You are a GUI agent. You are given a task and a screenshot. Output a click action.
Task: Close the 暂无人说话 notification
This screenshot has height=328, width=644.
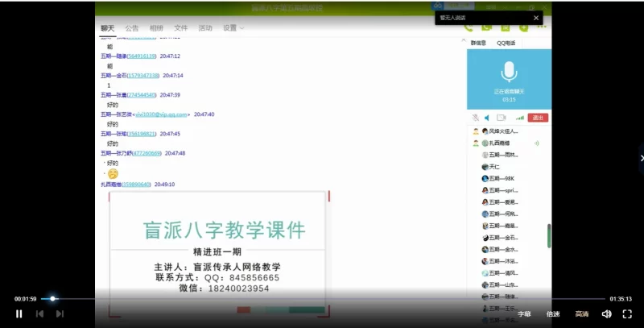coord(536,17)
